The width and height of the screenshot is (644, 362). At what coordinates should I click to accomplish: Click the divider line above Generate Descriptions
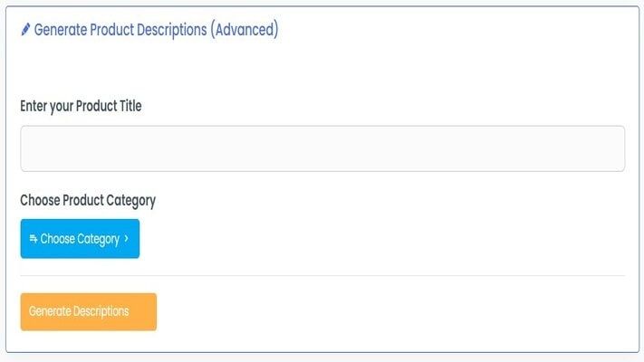coord(322,275)
